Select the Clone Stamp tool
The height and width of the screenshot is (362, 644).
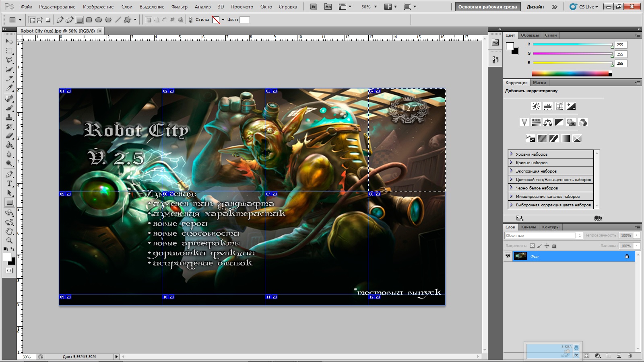pos(9,117)
